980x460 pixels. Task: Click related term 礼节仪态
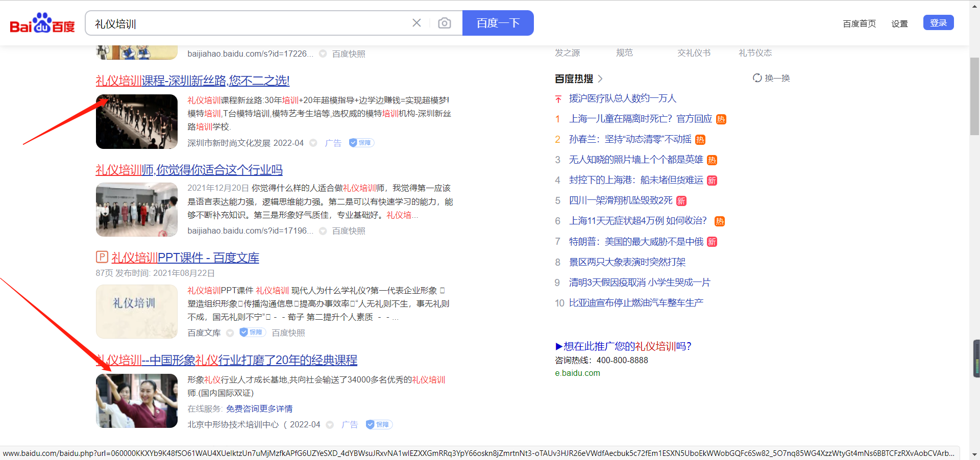coord(755,53)
